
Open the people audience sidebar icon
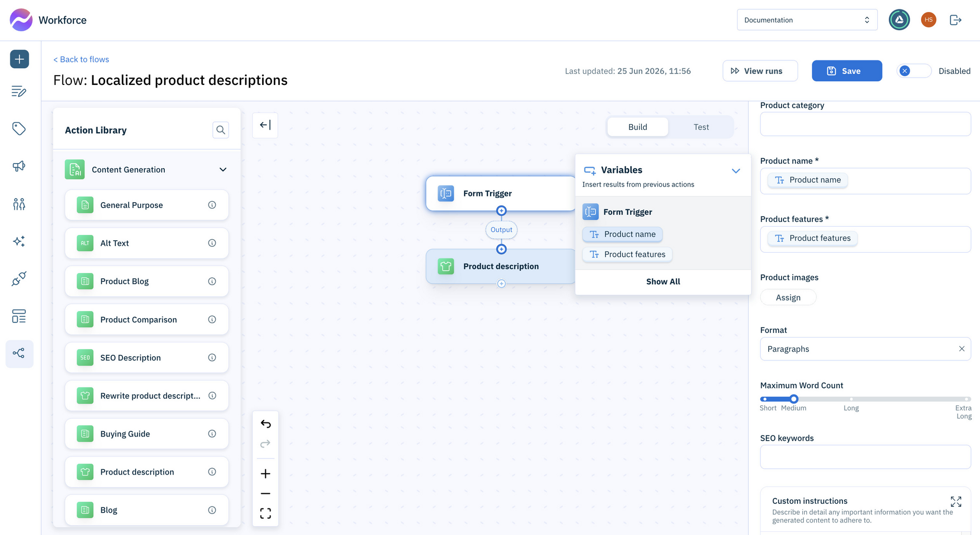tap(19, 204)
